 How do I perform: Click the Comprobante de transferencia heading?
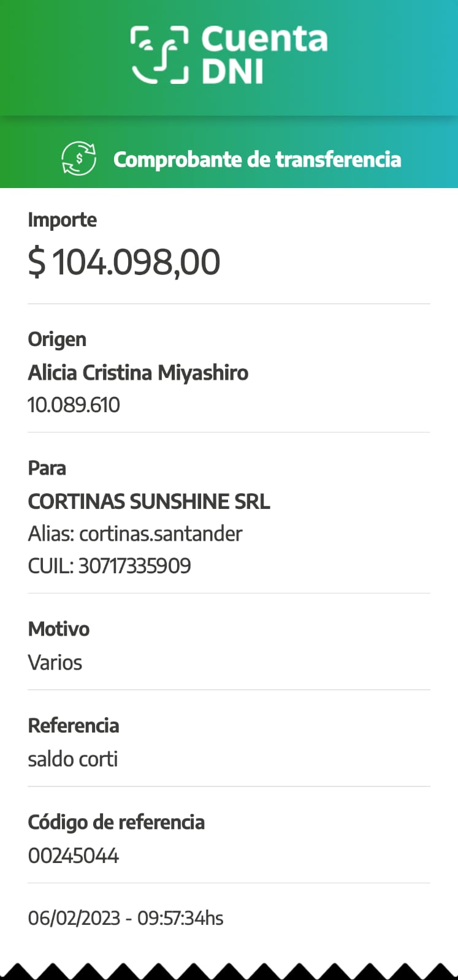tap(257, 159)
